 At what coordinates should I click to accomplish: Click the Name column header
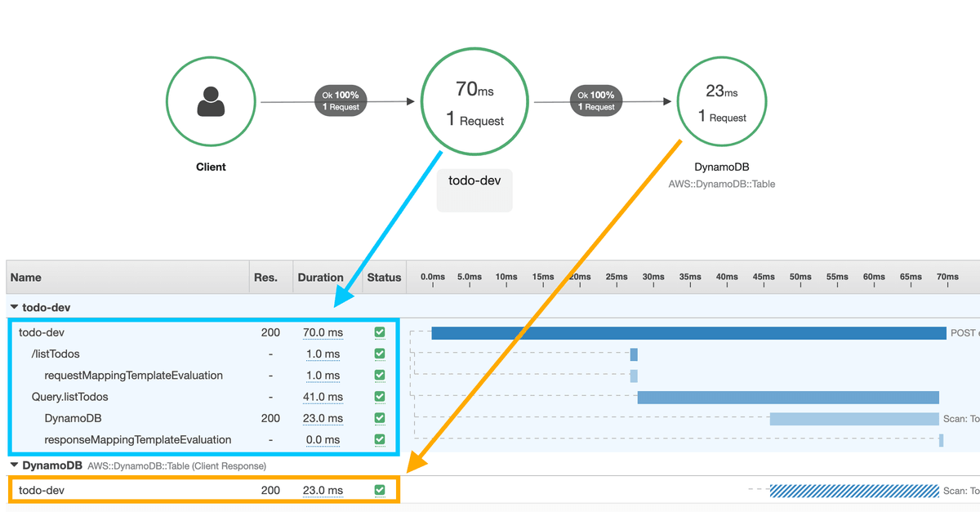tap(25, 277)
